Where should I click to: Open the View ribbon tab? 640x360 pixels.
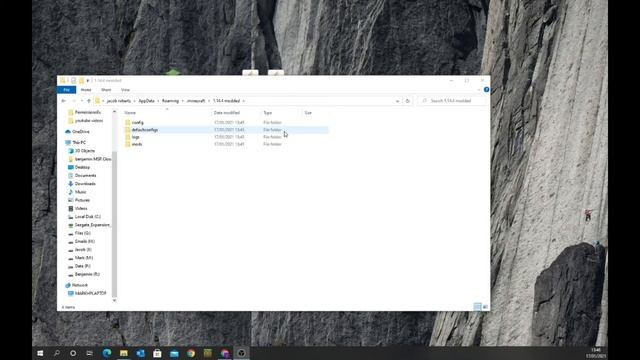125,90
